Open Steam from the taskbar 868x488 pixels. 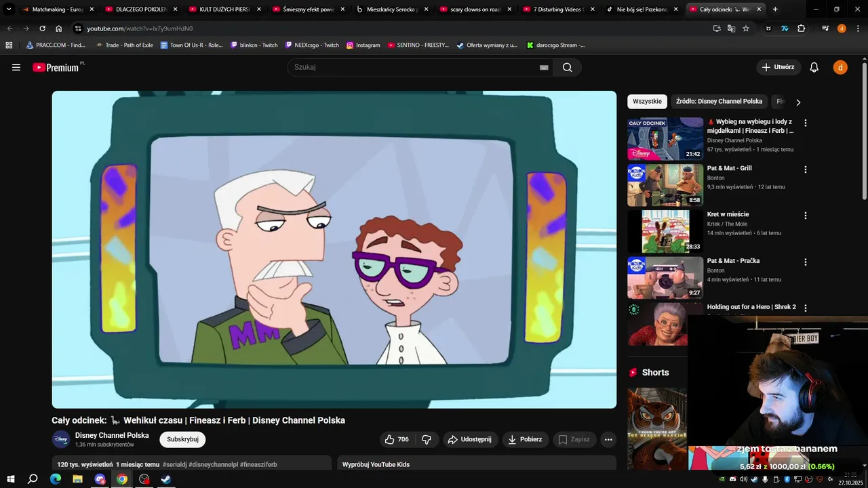click(166, 479)
